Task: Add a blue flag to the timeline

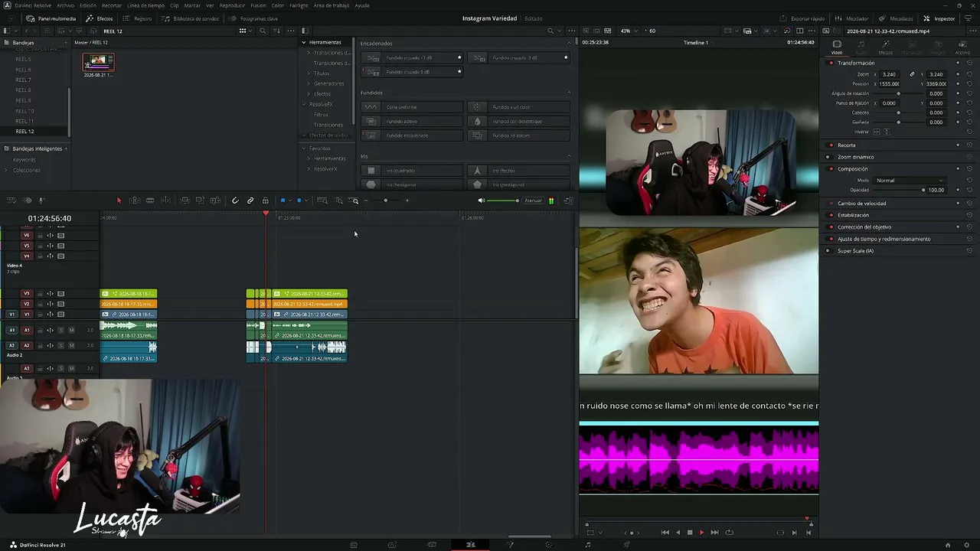Action: click(283, 201)
